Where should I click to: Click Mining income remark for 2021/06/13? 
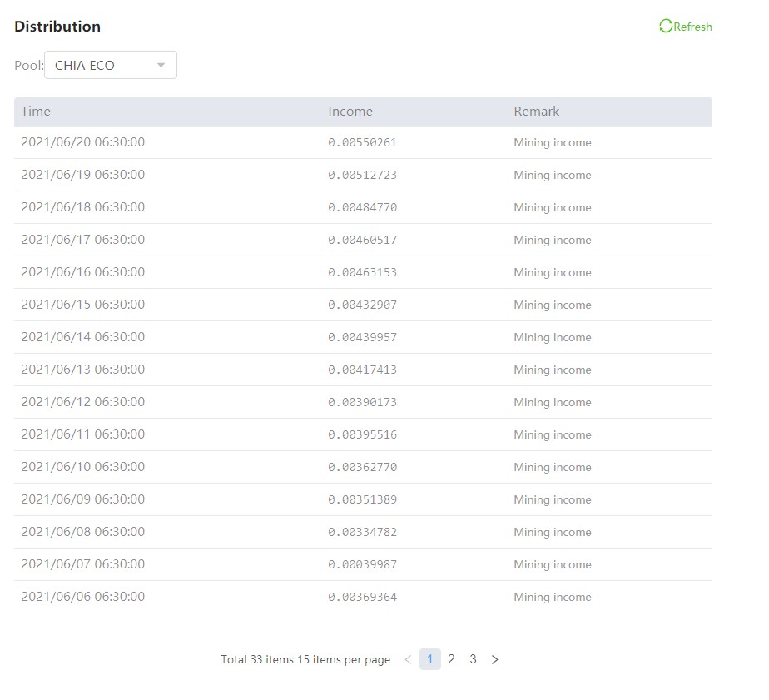pos(553,370)
